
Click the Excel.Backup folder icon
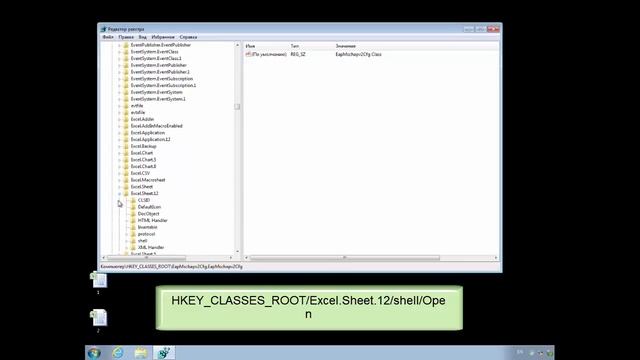coord(126,146)
